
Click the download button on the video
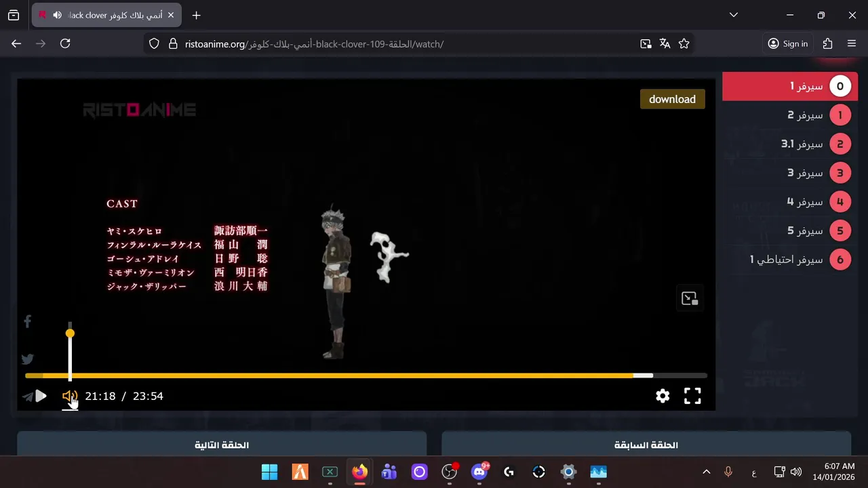click(x=672, y=99)
